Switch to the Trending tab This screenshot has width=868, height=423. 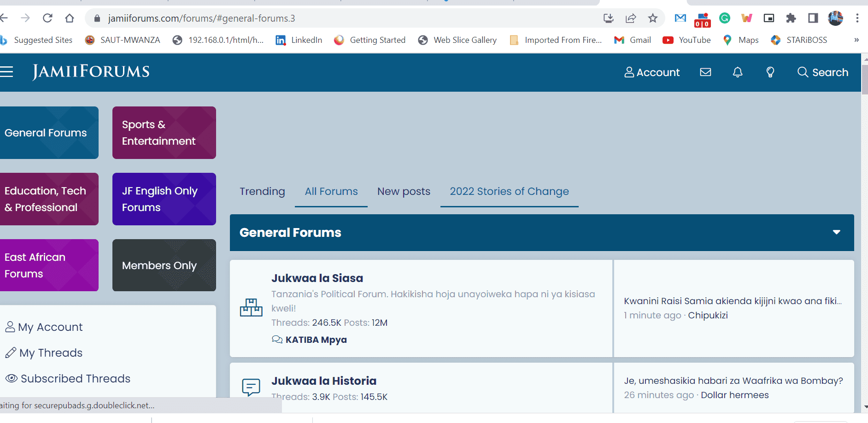tap(262, 191)
